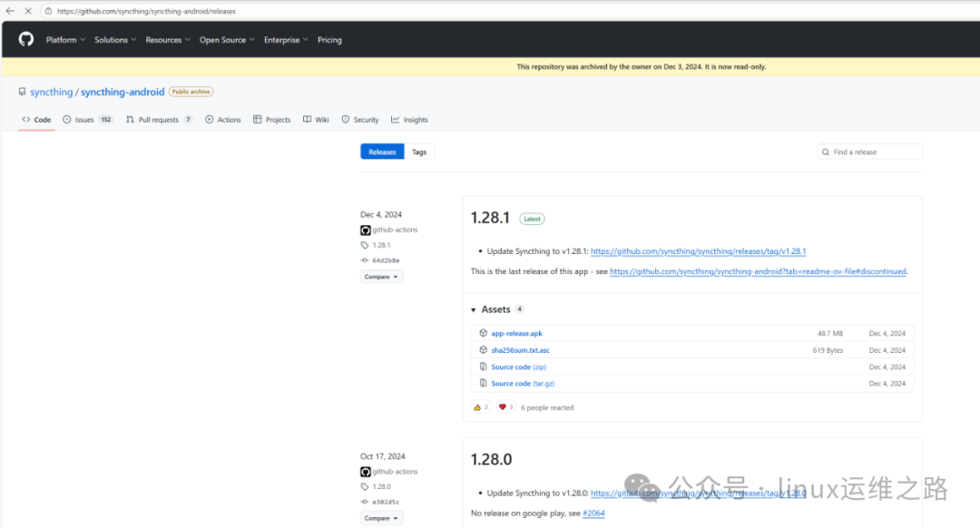Click thumbs up reaction on 1.28.1
Viewport: 980px width, 528px height.
[481, 407]
